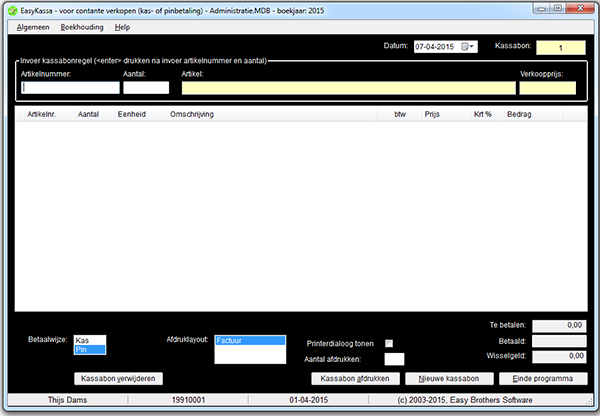Viewport: 600px width, 416px height.
Task: Open the Boekhouding menu
Action: pyautogui.click(x=82, y=27)
